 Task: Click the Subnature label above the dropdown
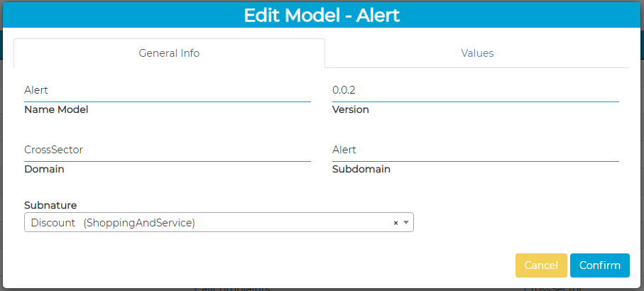tap(50, 205)
